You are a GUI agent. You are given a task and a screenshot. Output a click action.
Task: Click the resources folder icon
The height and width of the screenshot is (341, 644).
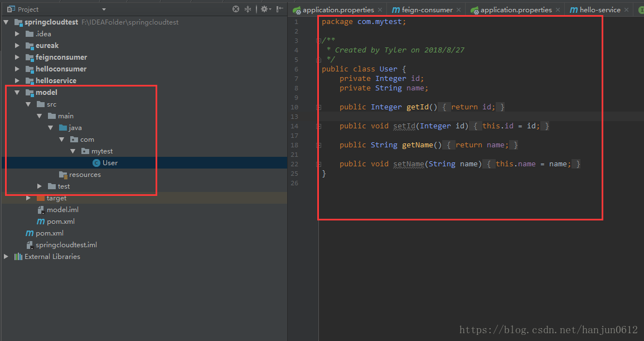click(x=63, y=175)
